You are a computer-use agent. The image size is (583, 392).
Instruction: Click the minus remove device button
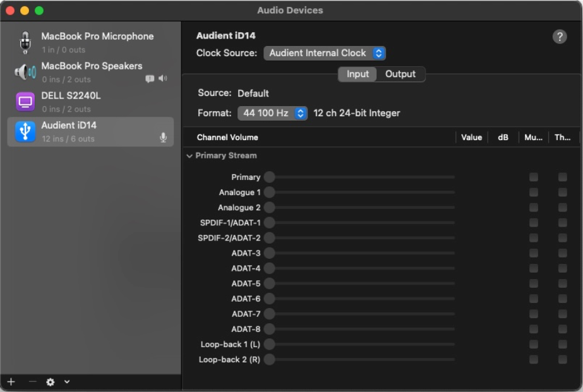click(33, 382)
